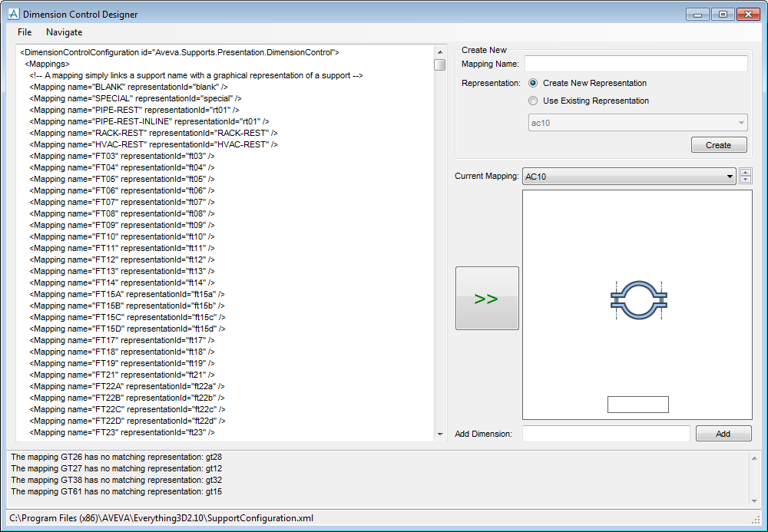Expand the ac10 representation combo box
The image size is (768, 532).
[637, 123]
